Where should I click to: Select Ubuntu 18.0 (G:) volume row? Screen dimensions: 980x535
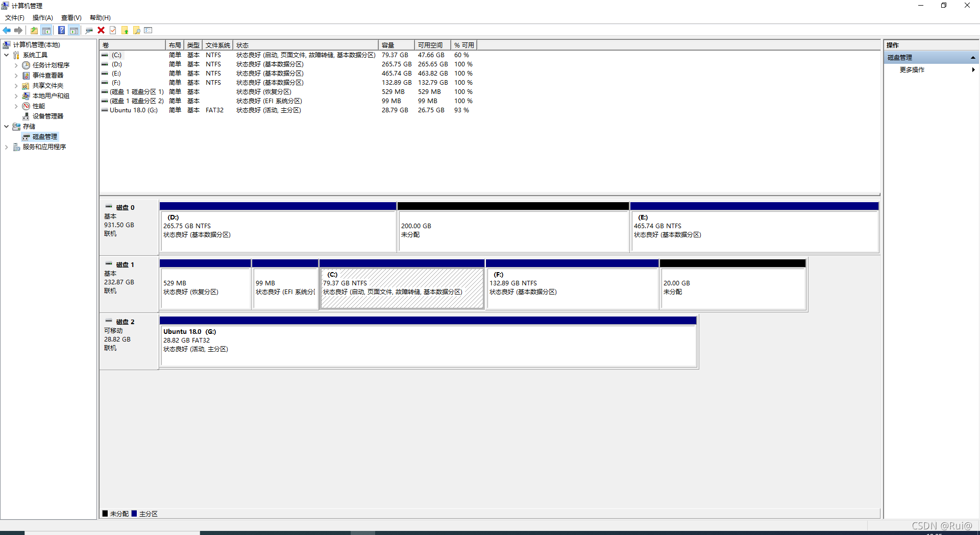click(288, 110)
